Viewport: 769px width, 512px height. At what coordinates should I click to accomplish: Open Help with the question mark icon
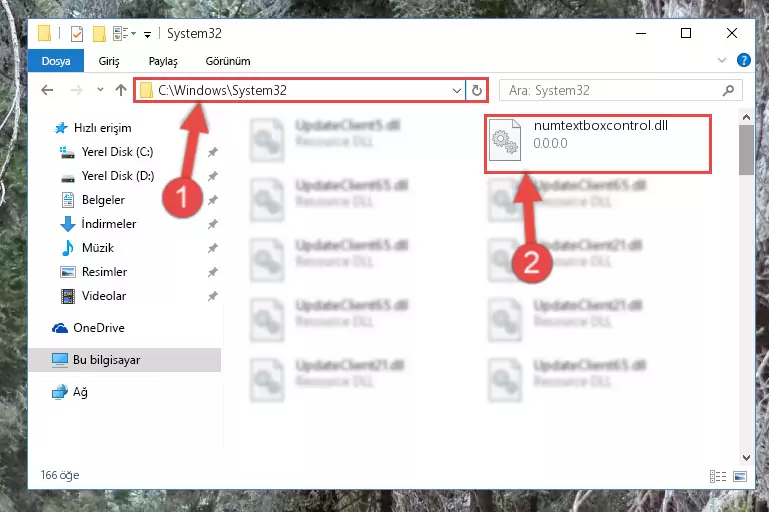[743, 60]
